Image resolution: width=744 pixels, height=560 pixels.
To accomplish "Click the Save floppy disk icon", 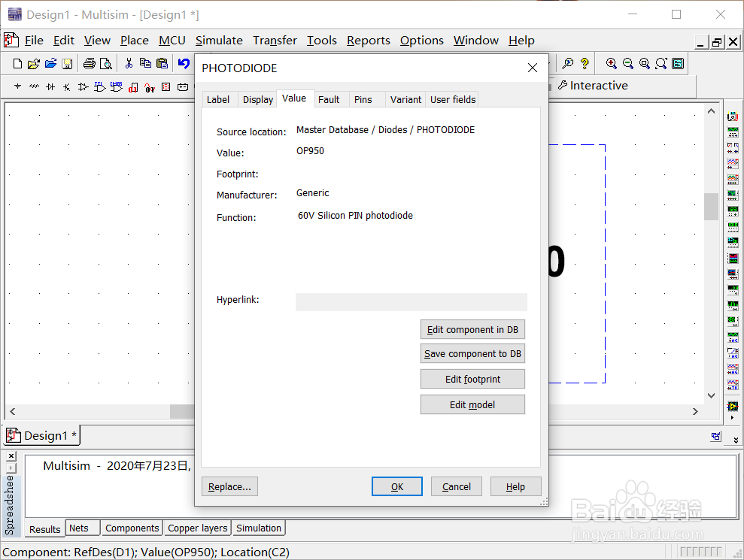I will coord(68,64).
